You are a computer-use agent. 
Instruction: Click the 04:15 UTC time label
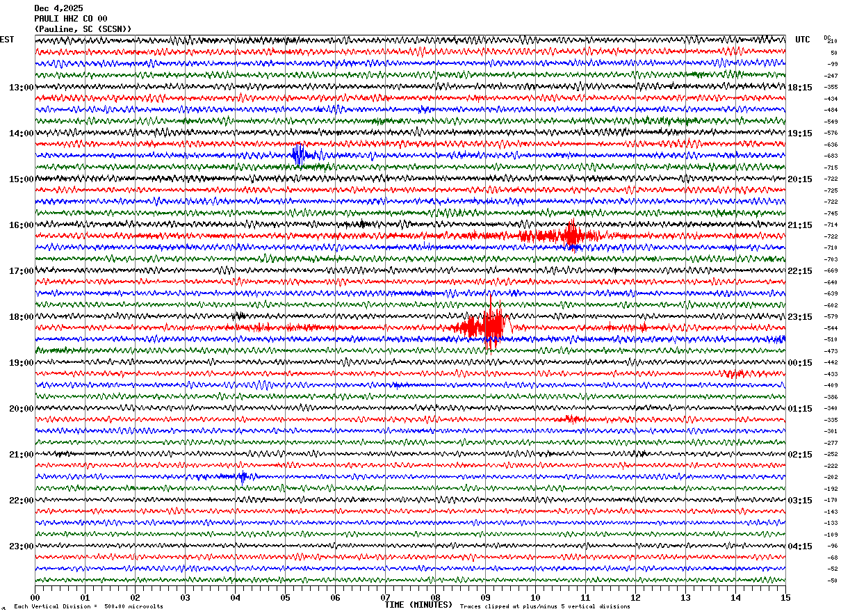pos(800,546)
